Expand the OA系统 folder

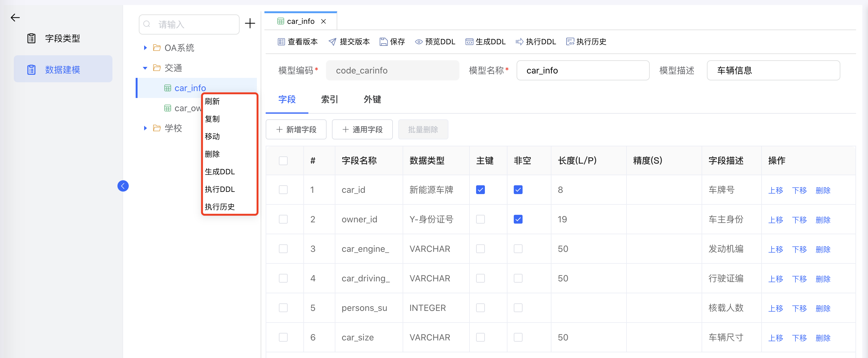coord(145,47)
